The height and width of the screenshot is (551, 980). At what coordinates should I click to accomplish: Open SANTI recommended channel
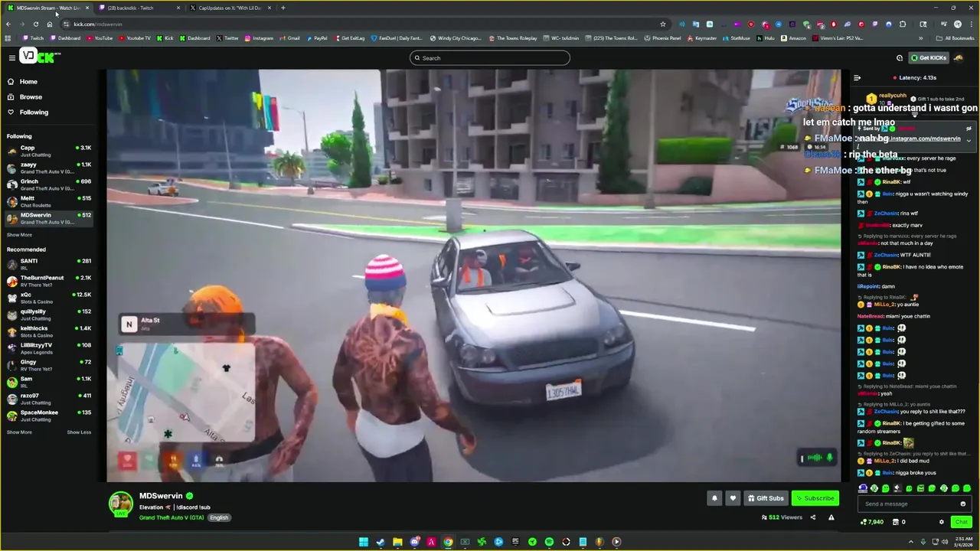tap(49, 264)
